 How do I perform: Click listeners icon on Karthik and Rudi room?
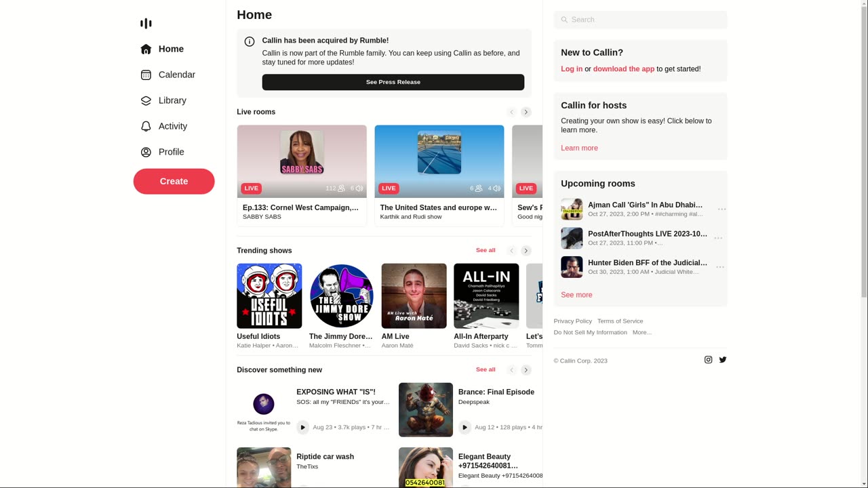479,188
